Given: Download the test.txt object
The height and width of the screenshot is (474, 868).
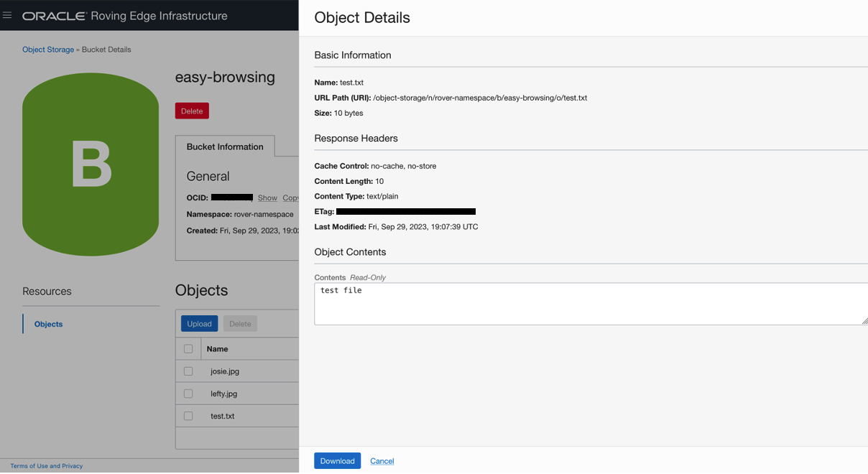Looking at the screenshot, I should [337, 460].
